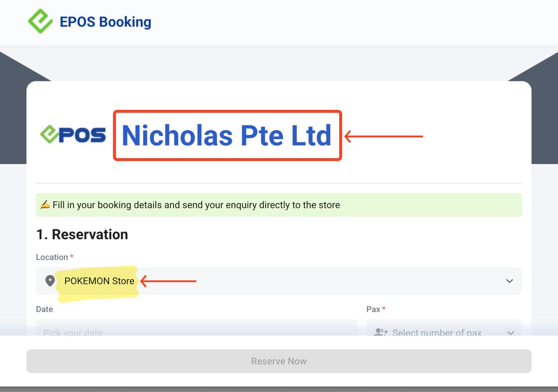Click the location pin icon
The width and height of the screenshot is (558, 392).
click(50, 281)
